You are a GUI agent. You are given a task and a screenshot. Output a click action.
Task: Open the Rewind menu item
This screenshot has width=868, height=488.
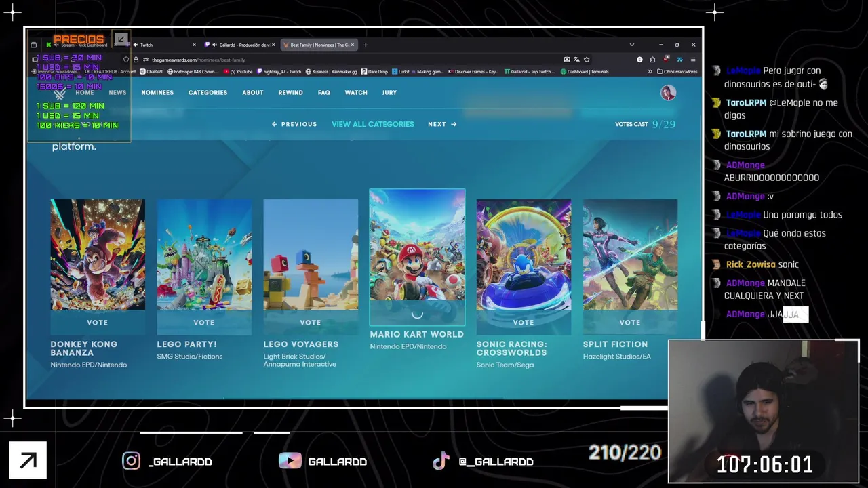(290, 93)
